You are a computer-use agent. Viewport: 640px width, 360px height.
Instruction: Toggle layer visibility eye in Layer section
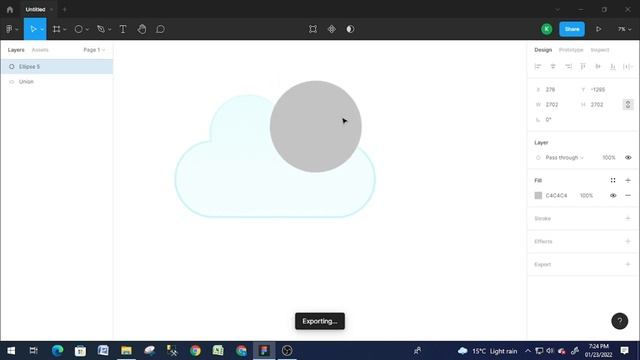point(628,158)
